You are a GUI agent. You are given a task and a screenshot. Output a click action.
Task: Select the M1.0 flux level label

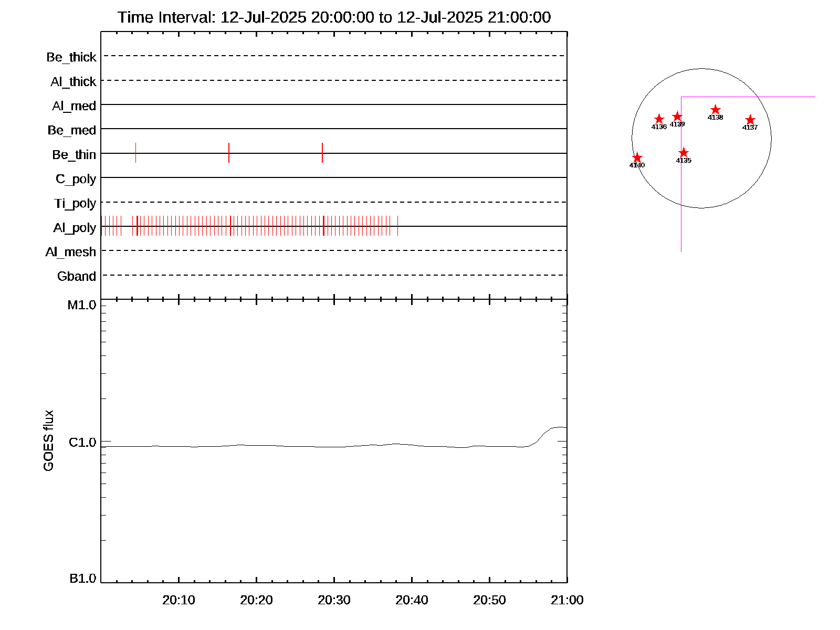click(82, 305)
